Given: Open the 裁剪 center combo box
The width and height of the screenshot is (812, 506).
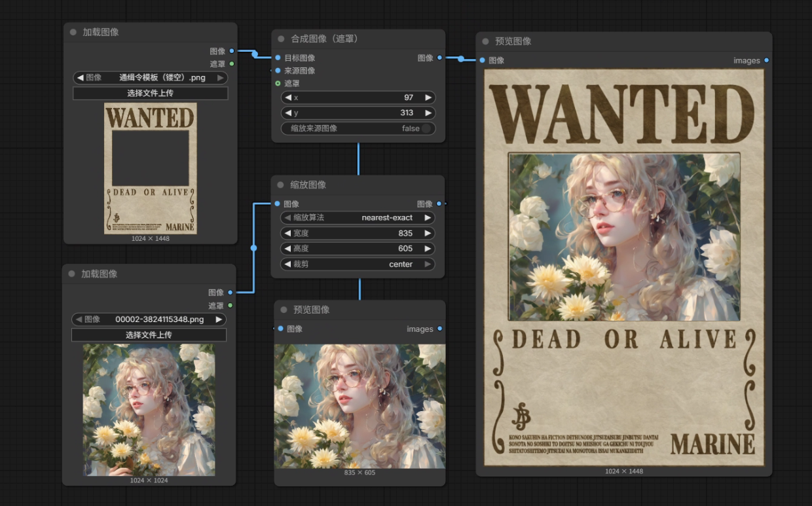Looking at the screenshot, I should point(358,264).
